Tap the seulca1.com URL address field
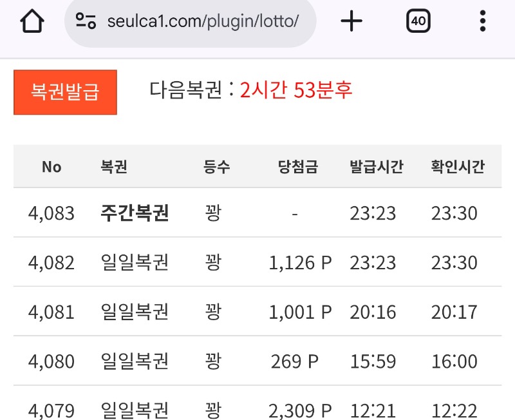515x420 pixels. [x=203, y=21]
